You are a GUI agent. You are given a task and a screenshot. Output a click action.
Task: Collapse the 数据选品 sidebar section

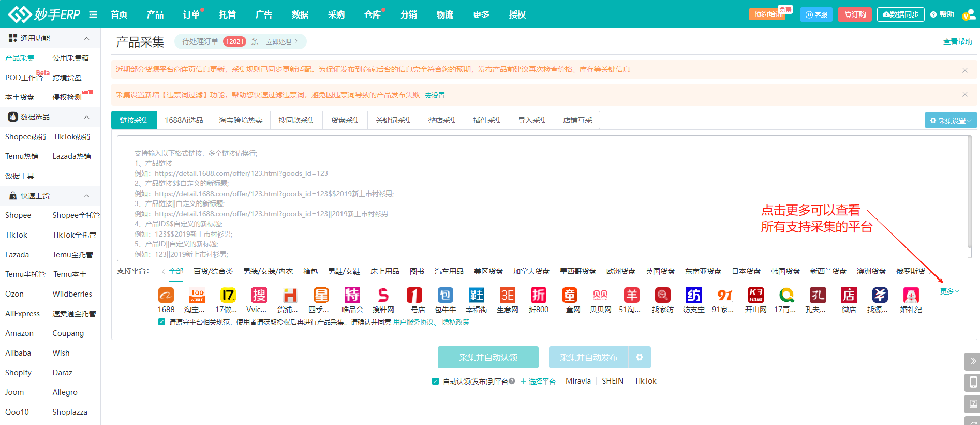tap(86, 117)
